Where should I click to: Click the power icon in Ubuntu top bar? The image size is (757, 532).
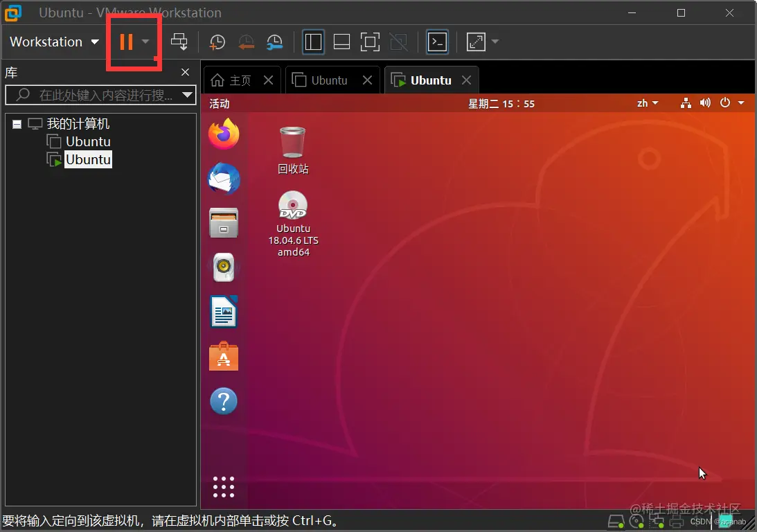724,103
